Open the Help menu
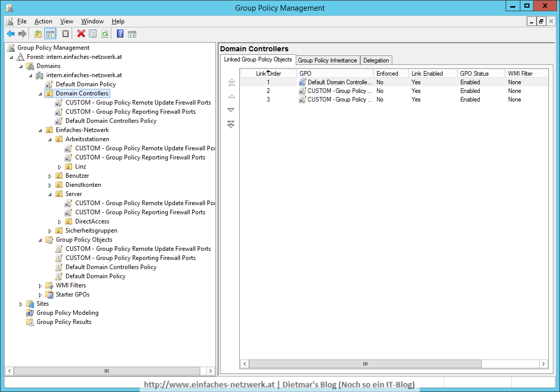The width and height of the screenshot is (560, 392). click(x=118, y=21)
